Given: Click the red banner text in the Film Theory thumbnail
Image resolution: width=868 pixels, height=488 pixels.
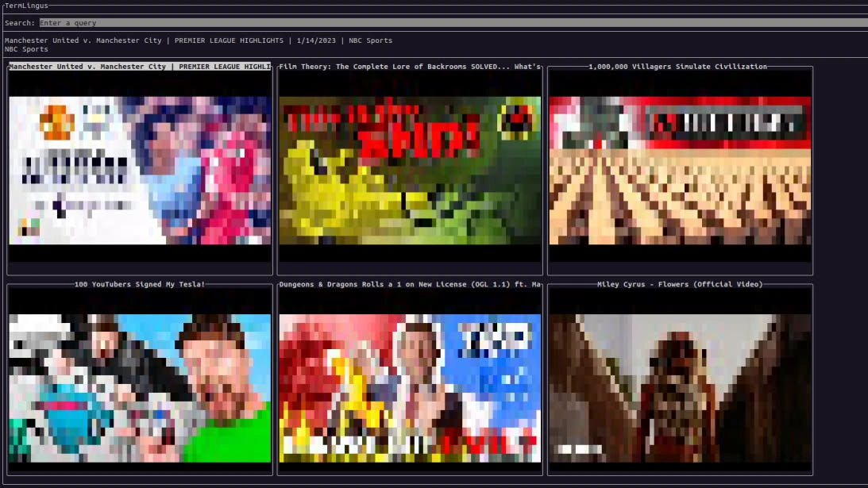Looking at the screenshot, I should tap(419, 140).
